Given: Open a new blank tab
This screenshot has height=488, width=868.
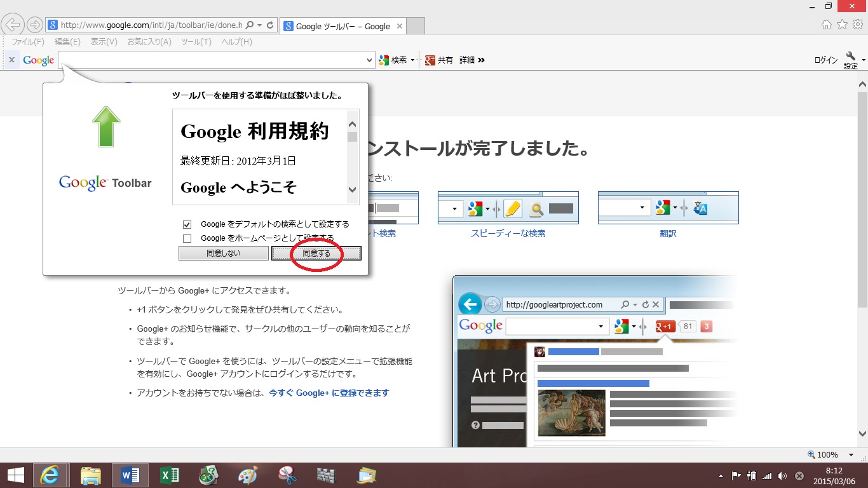Looking at the screenshot, I should [415, 26].
